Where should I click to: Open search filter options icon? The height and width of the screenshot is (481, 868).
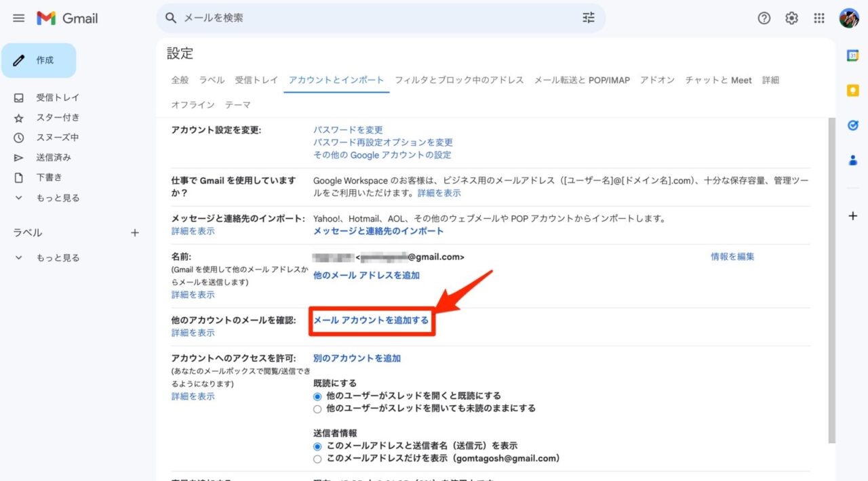588,18
